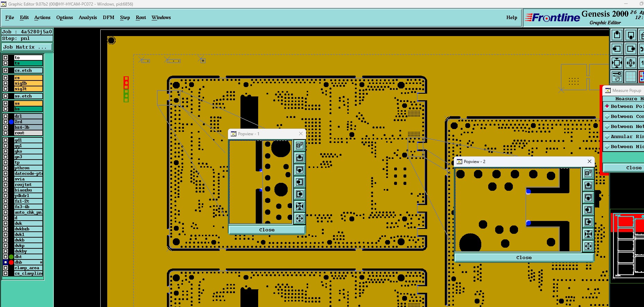
Task: Select the datecode-pth layer name
Action: click(x=28, y=173)
